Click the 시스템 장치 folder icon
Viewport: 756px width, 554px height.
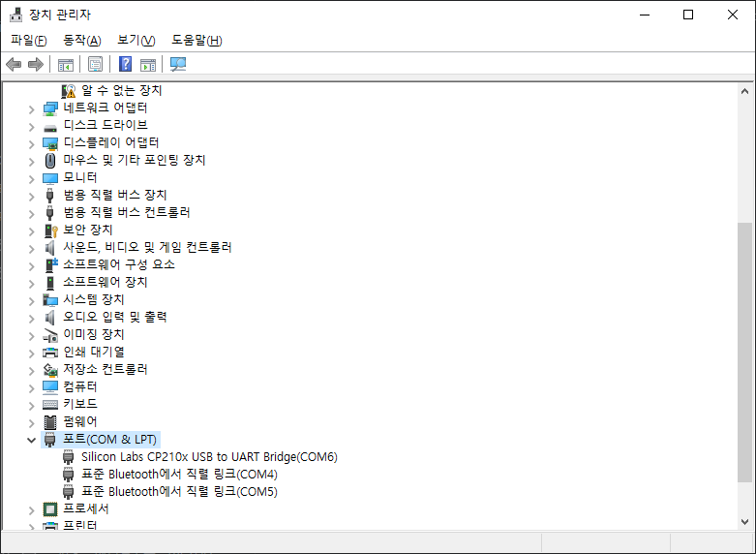click(50, 300)
